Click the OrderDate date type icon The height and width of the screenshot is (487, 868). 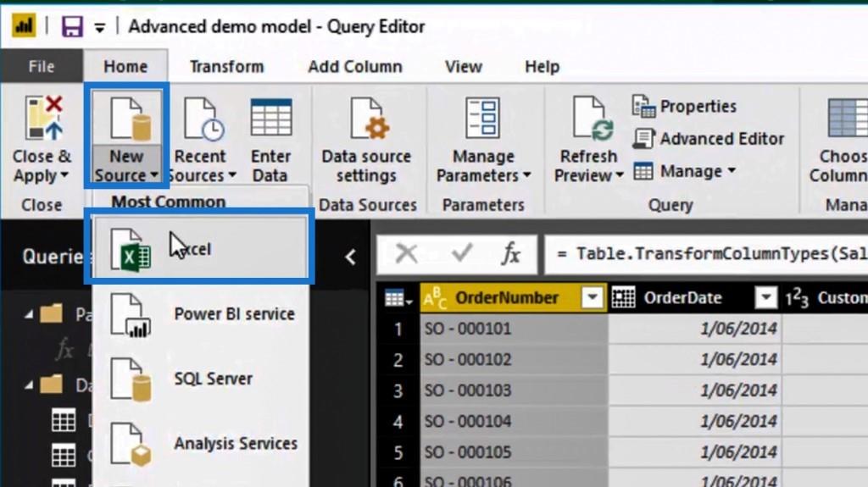click(x=623, y=298)
